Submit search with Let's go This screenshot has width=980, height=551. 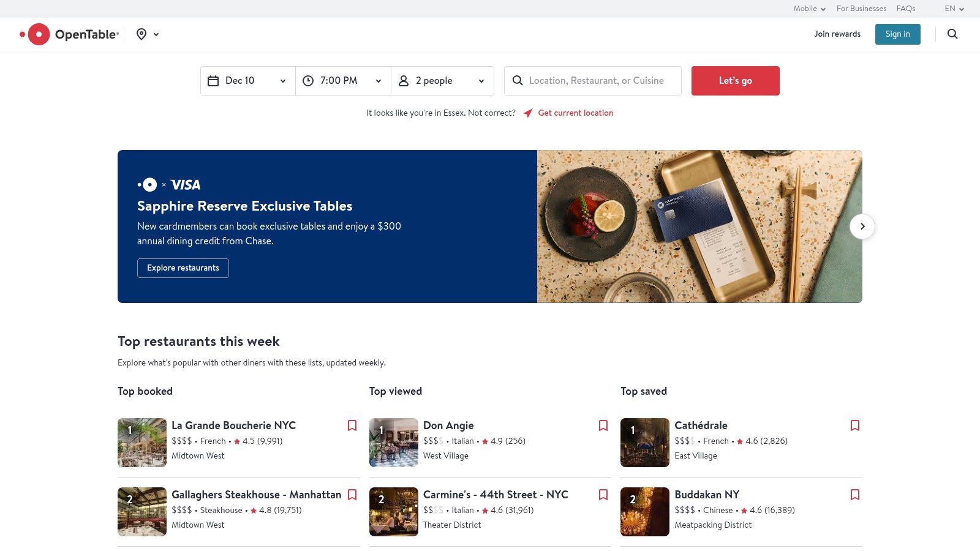[x=736, y=81]
